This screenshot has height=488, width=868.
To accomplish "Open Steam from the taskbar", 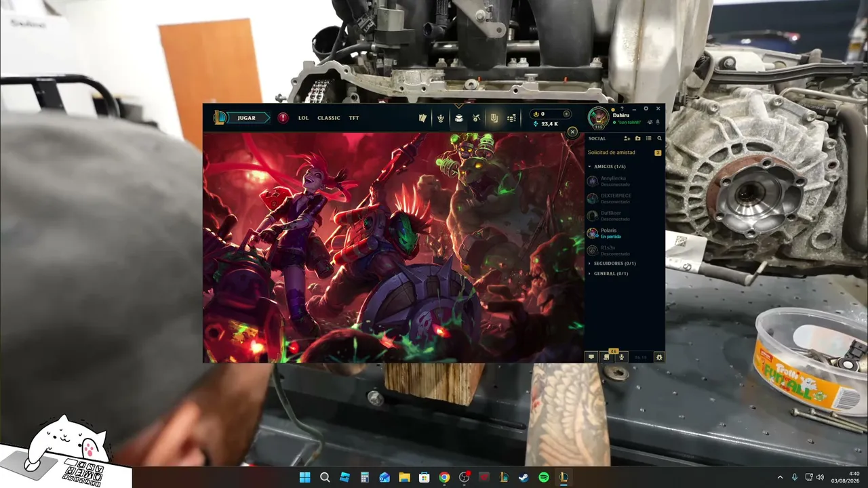I will 524,477.
